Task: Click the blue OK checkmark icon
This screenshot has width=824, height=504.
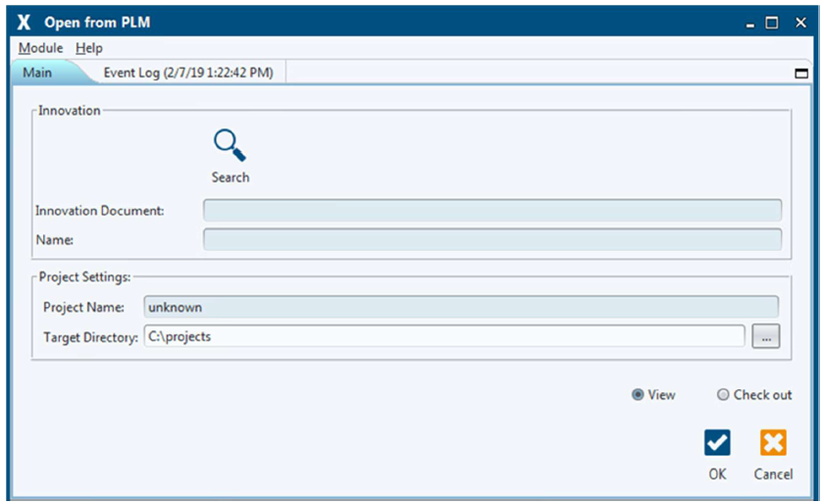Action: click(x=717, y=443)
